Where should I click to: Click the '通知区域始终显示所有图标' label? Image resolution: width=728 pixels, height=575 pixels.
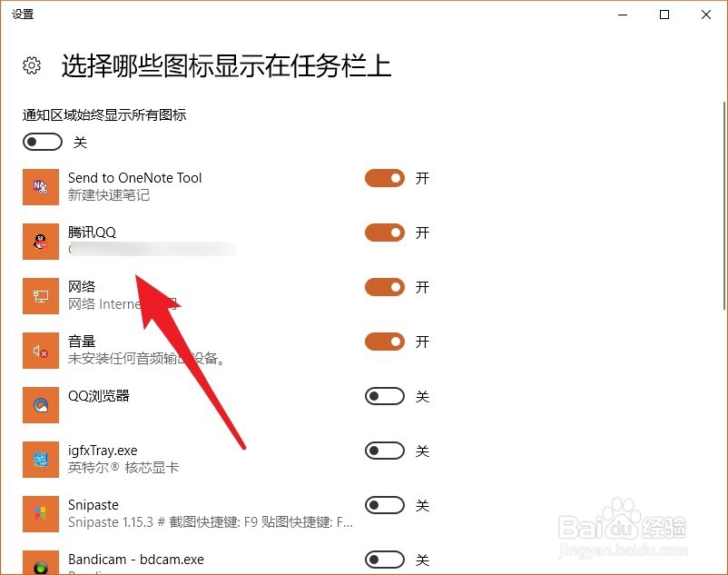pos(104,114)
